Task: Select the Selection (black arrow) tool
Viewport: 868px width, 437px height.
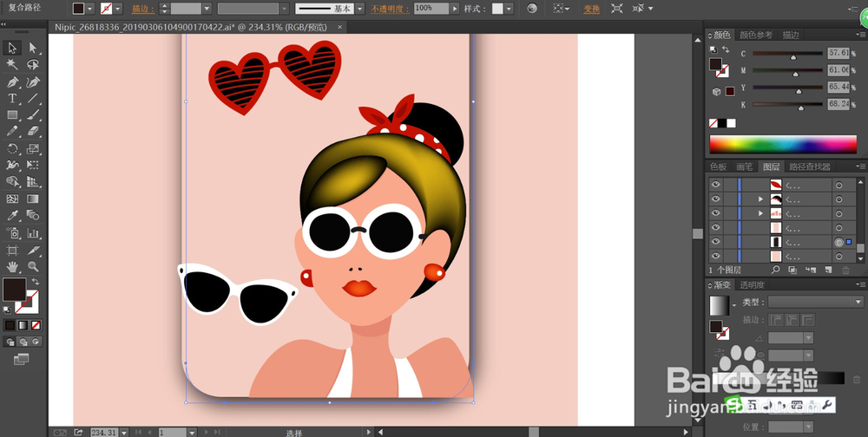Action: pos(11,49)
